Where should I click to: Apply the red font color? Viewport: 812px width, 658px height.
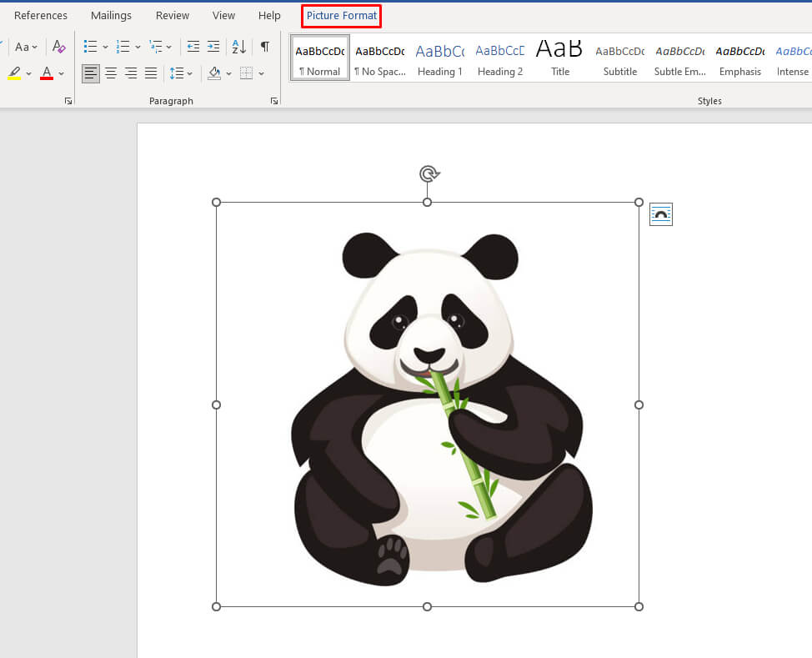click(47, 73)
